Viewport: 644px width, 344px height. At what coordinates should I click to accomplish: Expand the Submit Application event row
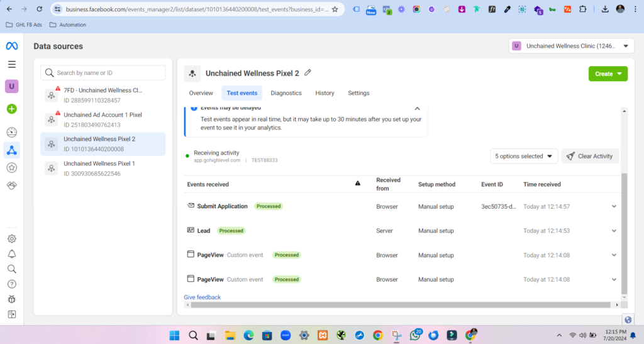(614, 206)
